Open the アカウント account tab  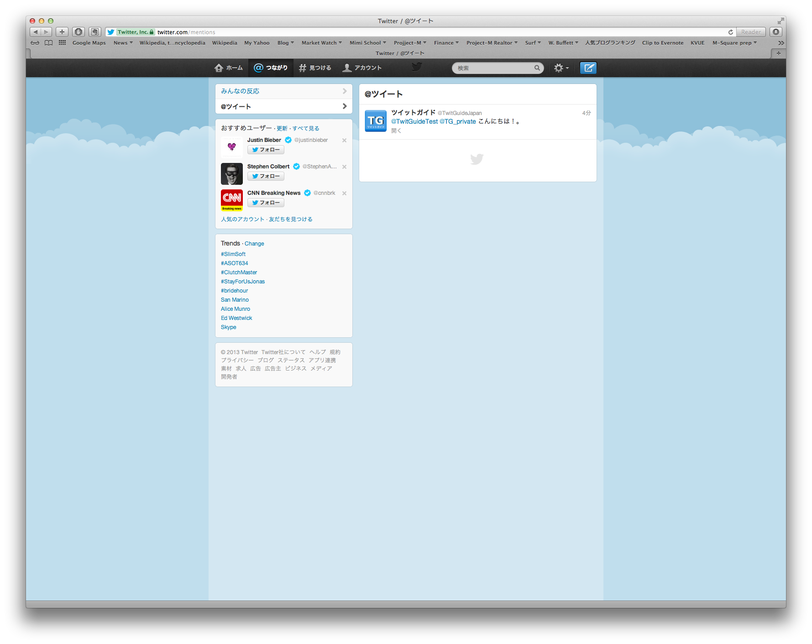[362, 68]
